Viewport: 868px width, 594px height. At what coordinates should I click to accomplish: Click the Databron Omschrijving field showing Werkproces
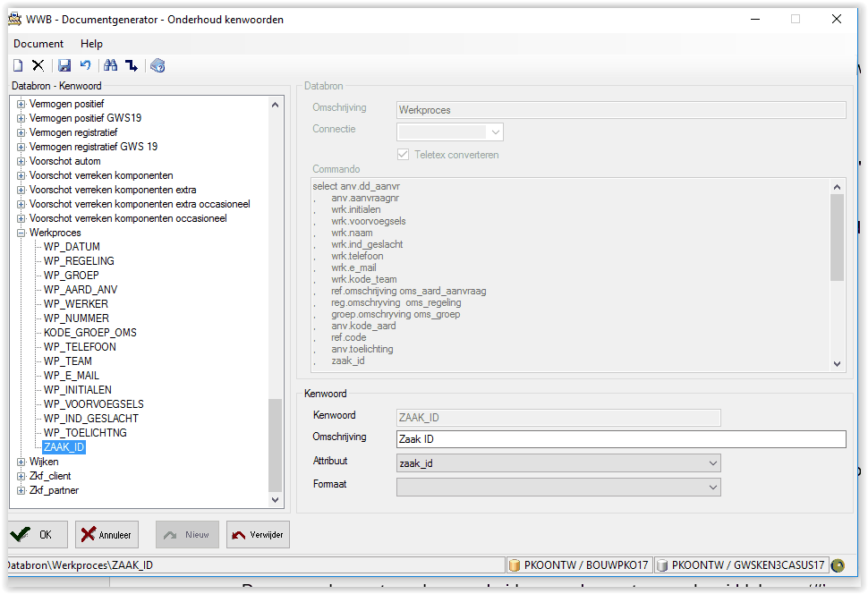pyautogui.click(x=621, y=110)
